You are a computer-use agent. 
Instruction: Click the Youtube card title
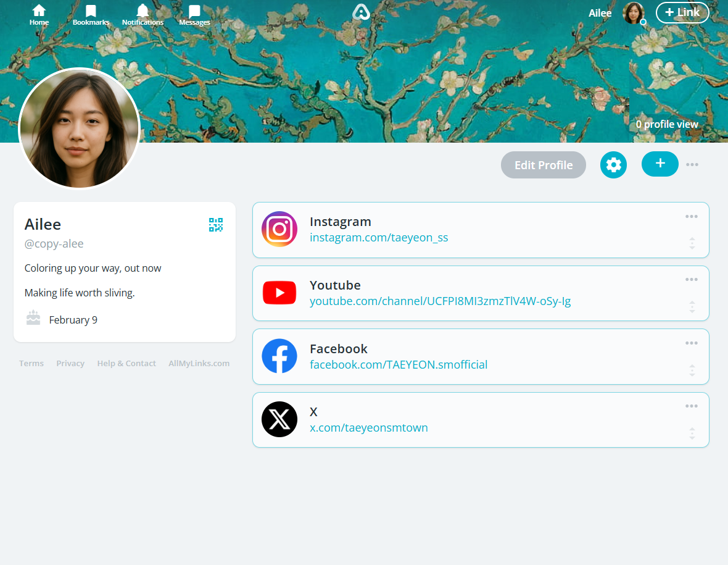[x=335, y=285]
